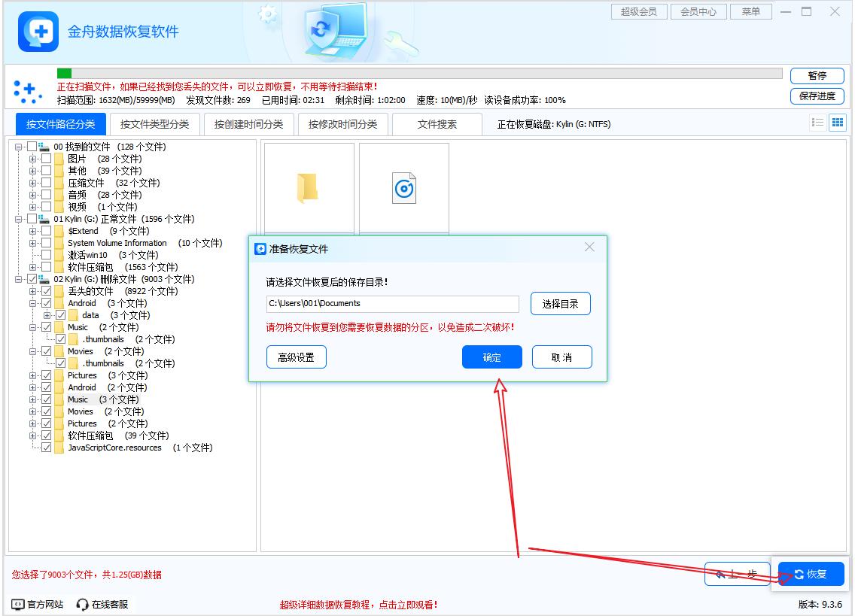855x616 pixels.
Task: Click the 确定 confirm button
Action: 491,357
